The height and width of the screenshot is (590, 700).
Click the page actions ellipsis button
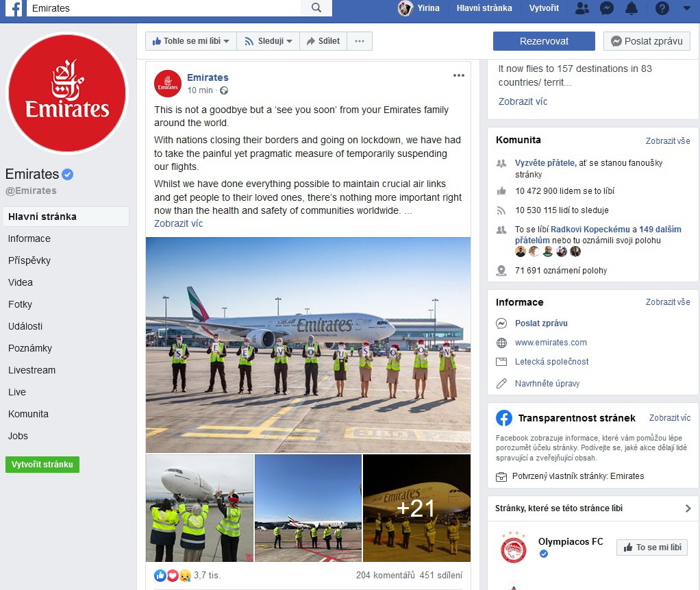point(360,41)
